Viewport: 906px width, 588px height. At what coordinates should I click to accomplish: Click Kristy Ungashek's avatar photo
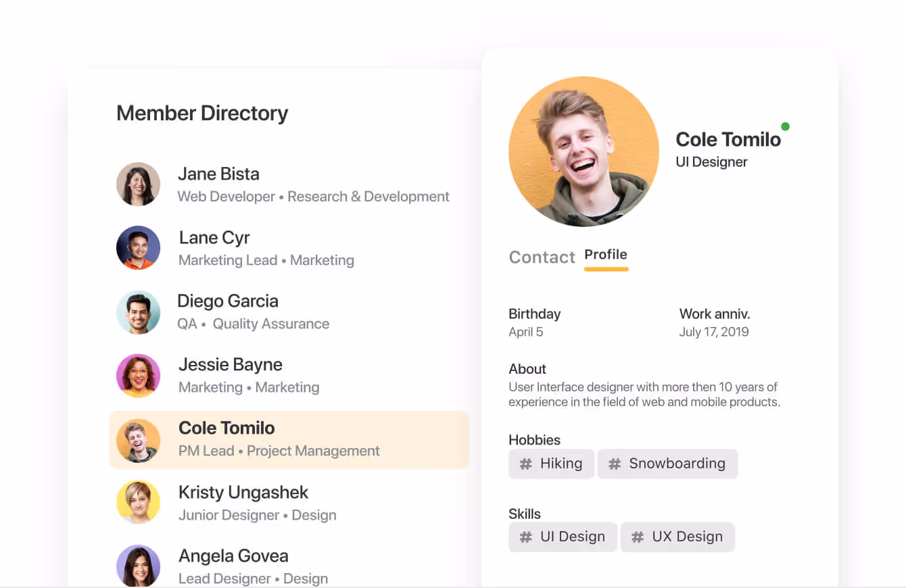pyautogui.click(x=138, y=502)
